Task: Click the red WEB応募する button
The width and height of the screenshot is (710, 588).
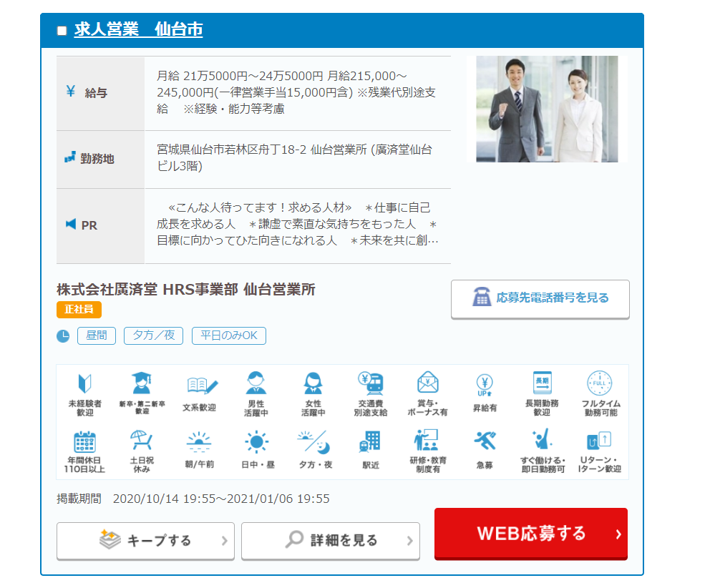Action: pyautogui.click(x=530, y=534)
